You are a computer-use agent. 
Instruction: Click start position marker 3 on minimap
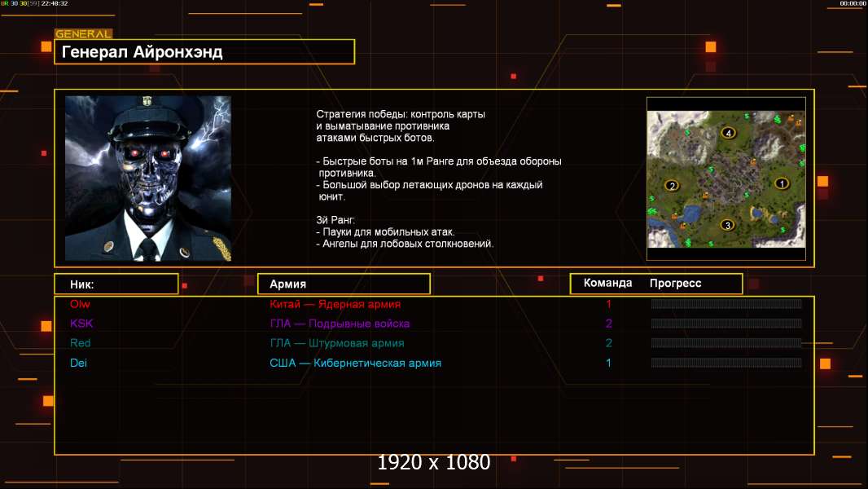727,225
